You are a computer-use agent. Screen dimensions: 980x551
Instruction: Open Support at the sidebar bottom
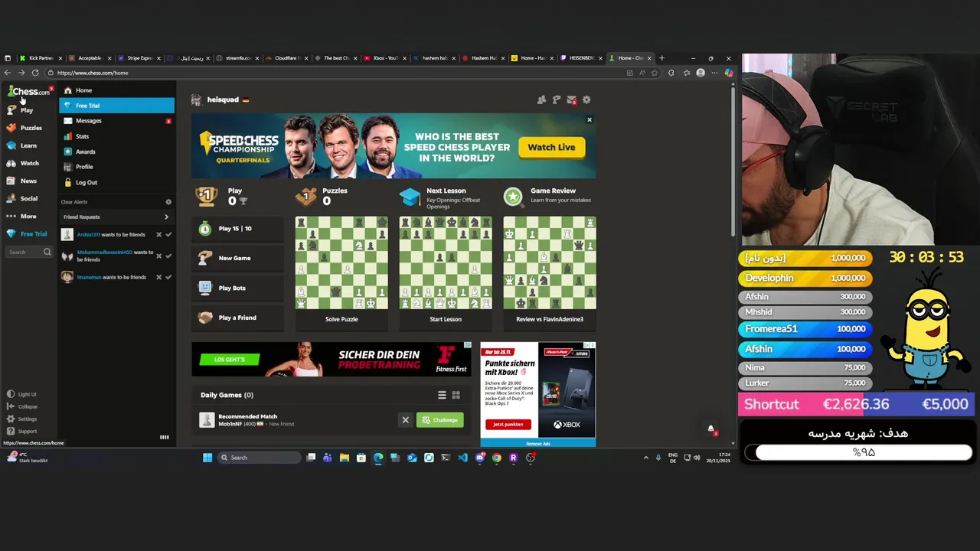coord(22,431)
